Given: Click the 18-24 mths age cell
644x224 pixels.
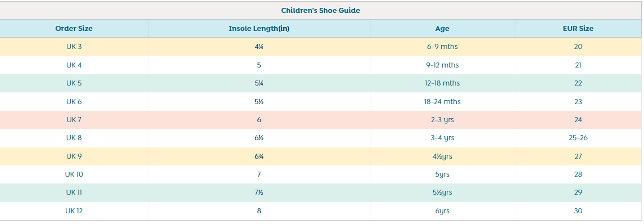Looking at the screenshot, I should click(442, 101).
